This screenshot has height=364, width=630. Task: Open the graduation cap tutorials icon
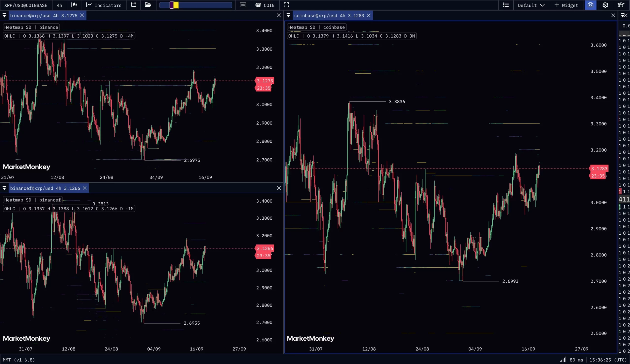(x=621, y=5)
